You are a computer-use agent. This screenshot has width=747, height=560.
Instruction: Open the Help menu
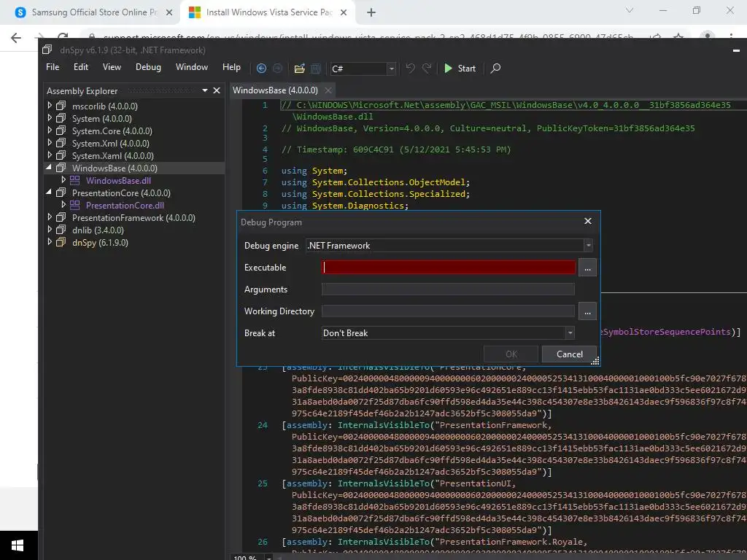tap(231, 67)
